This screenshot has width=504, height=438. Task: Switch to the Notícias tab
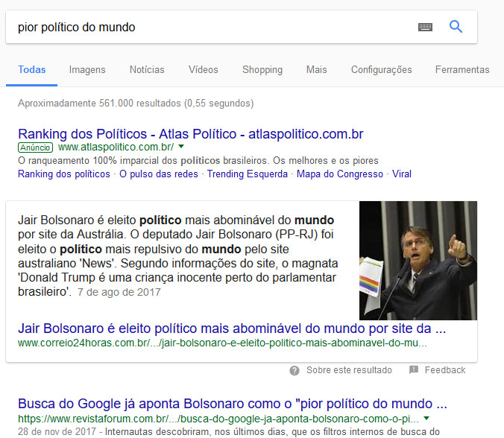click(147, 70)
